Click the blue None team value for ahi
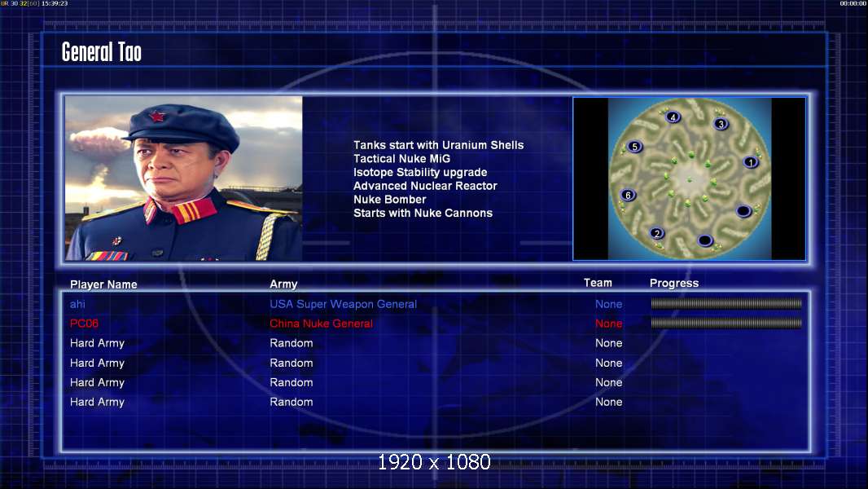This screenshot has width=868, height=489. click(x=608, y=304)
